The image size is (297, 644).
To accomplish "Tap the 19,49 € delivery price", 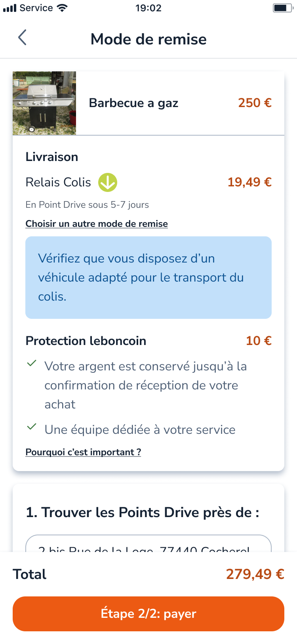I will pyautogui.click(x=249, y=182).
